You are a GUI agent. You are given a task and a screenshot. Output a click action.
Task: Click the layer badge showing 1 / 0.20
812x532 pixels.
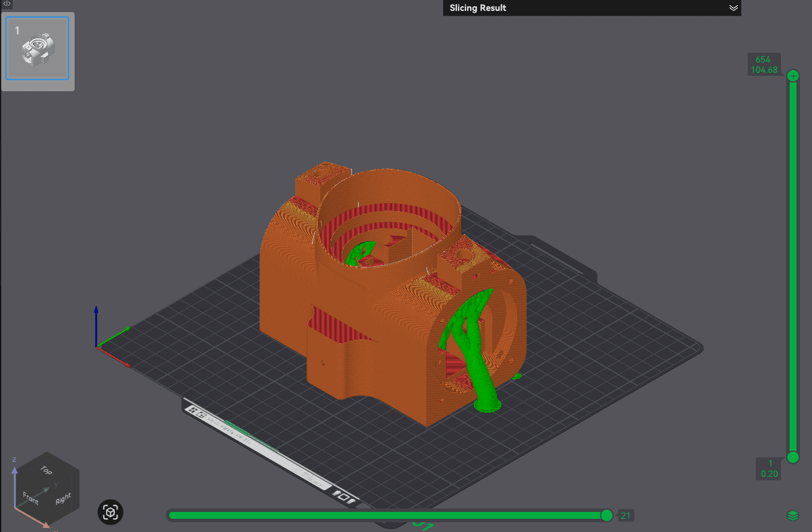769,468
